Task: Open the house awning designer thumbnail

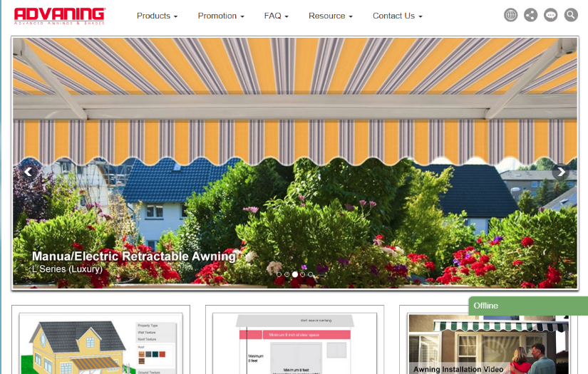Action: [101, 343]
